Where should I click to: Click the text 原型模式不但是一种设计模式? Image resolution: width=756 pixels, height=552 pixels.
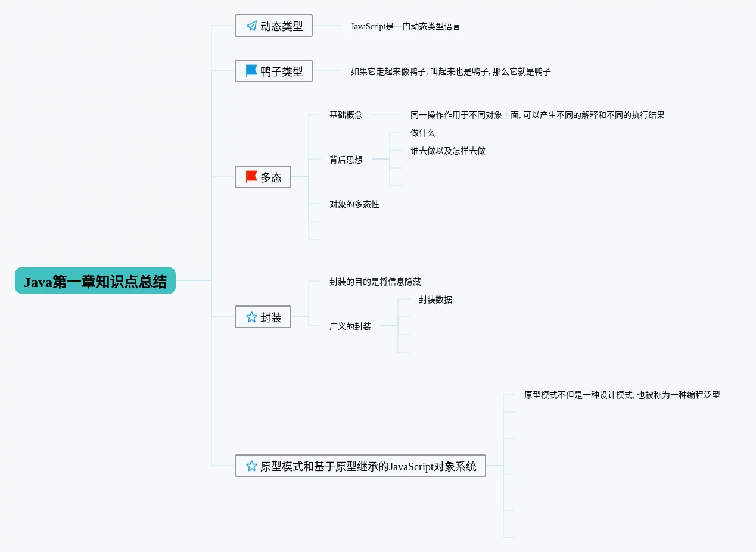(578, 395)
